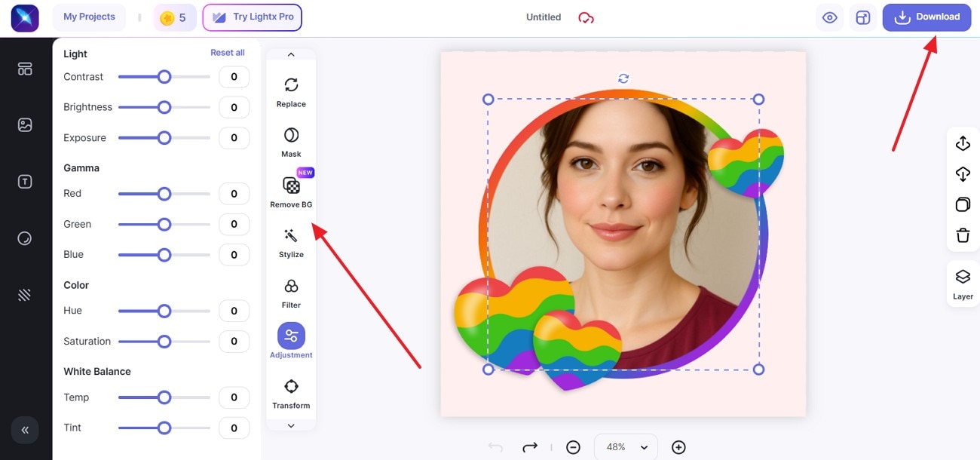
Task: Click the coin credits counter showing 5
Action: pos(175,17)
